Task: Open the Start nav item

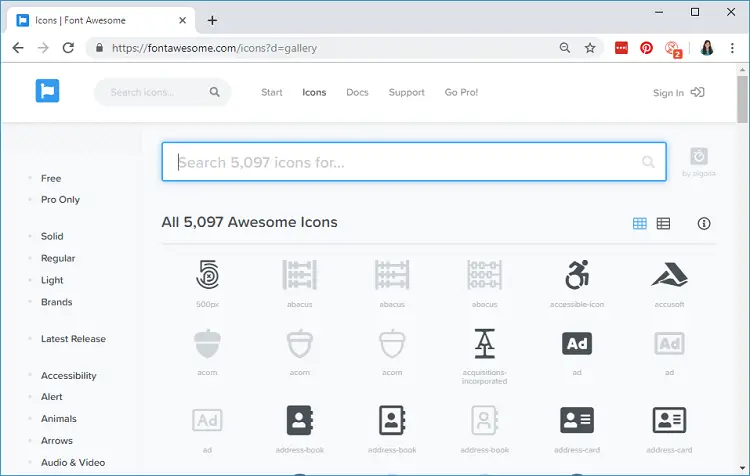Action: (272, 92)
